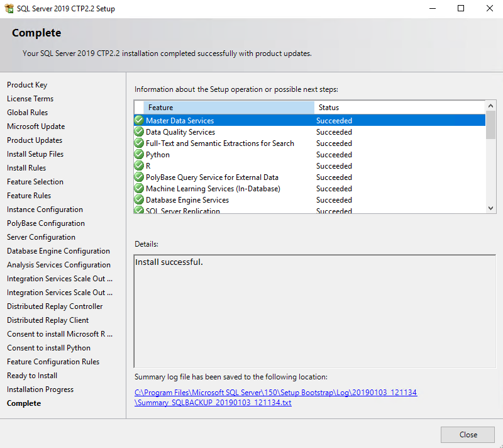Click the License Terms step in sidebar

point(30,99)
